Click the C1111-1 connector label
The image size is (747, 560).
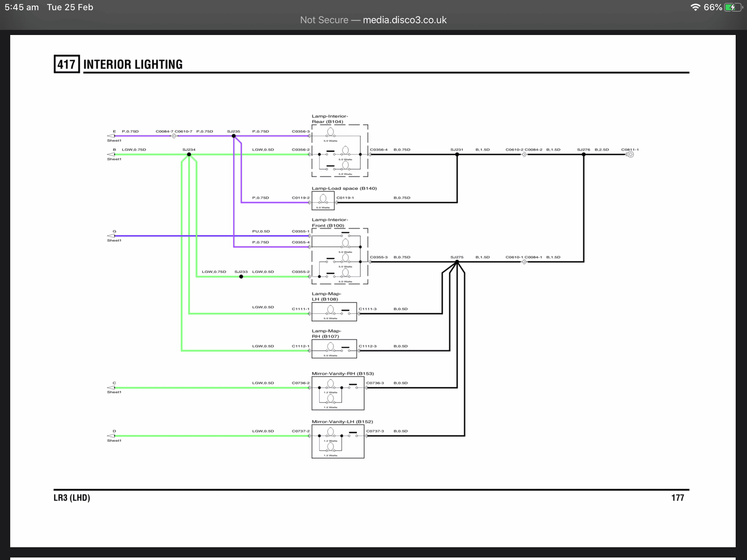coord(301,309)
